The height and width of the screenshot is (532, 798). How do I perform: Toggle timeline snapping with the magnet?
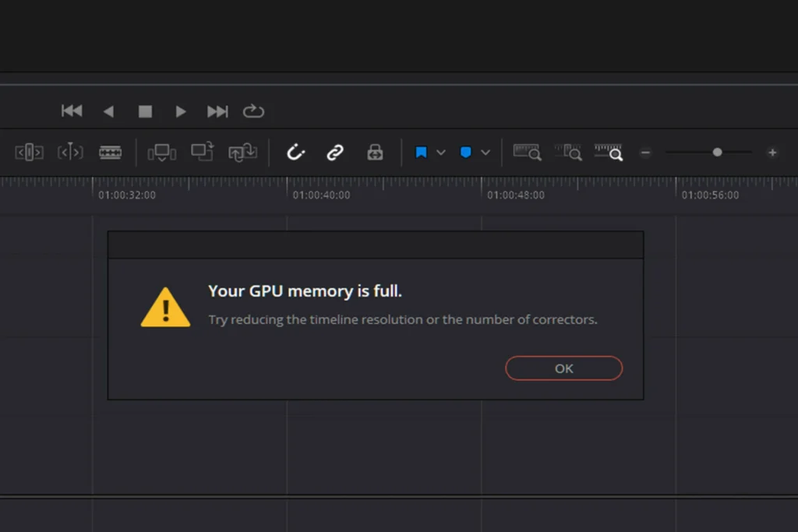[x=295, y=152]
